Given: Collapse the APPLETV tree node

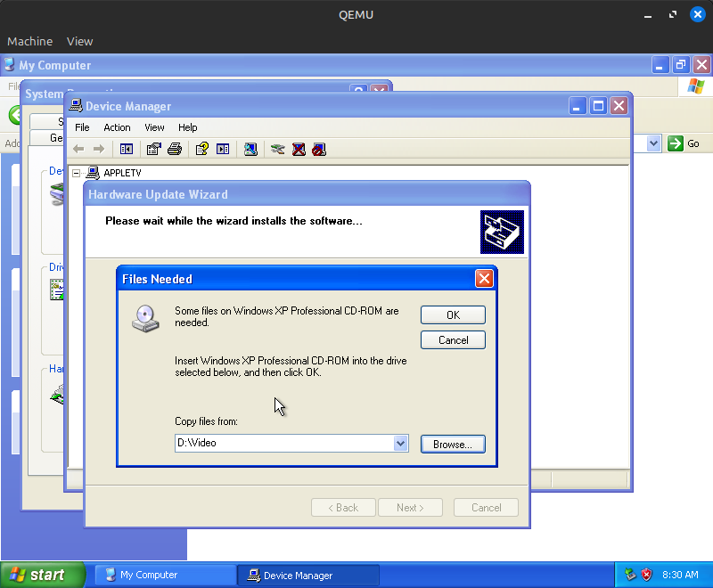Looking at the screenshot, I should point(77,173).
